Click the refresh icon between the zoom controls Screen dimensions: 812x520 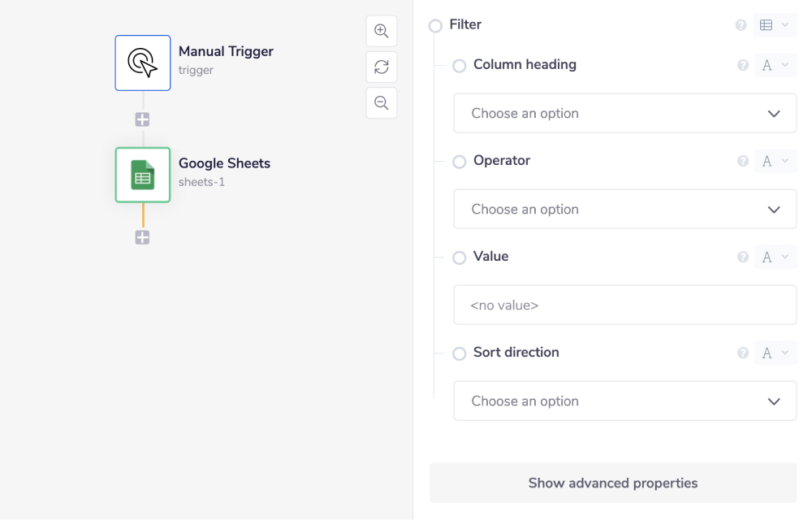pyautogui.click(x=381, y=67)
